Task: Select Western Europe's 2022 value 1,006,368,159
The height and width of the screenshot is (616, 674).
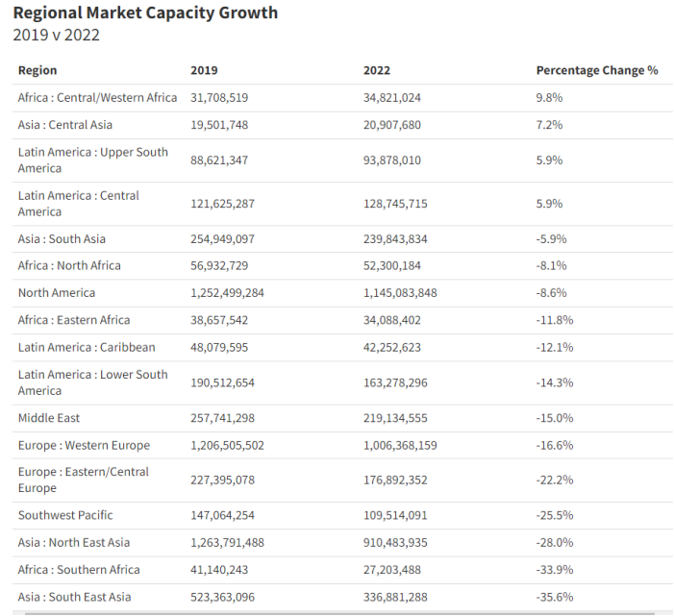Action: pos(400,446)
